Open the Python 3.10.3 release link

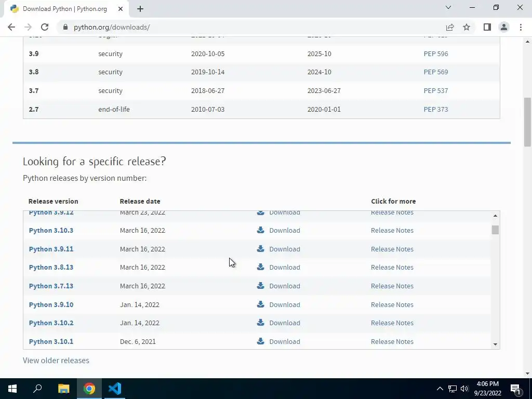[51, 230]
